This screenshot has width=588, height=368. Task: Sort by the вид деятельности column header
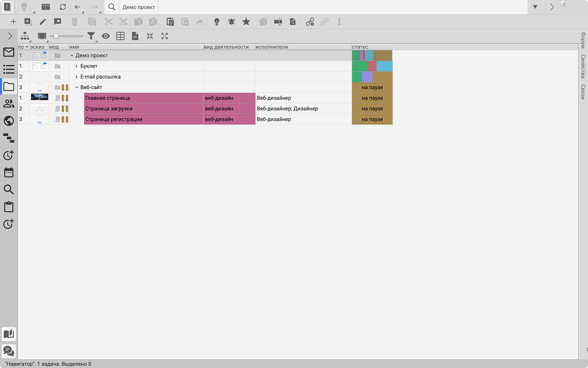point(229,47)
